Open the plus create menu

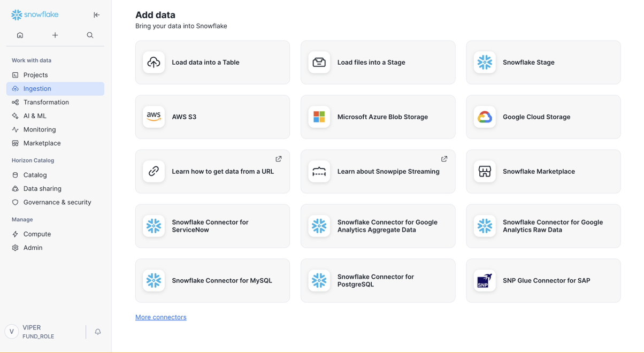(55, 35)
